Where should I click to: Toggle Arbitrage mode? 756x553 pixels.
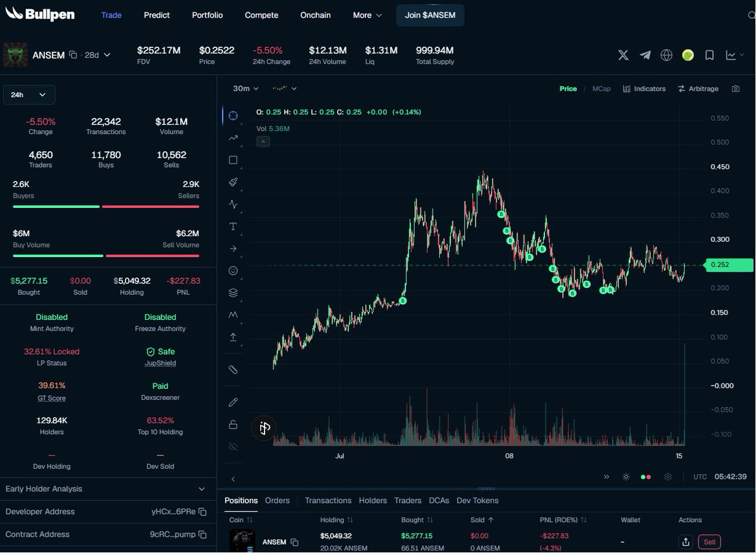coord(698,89)
